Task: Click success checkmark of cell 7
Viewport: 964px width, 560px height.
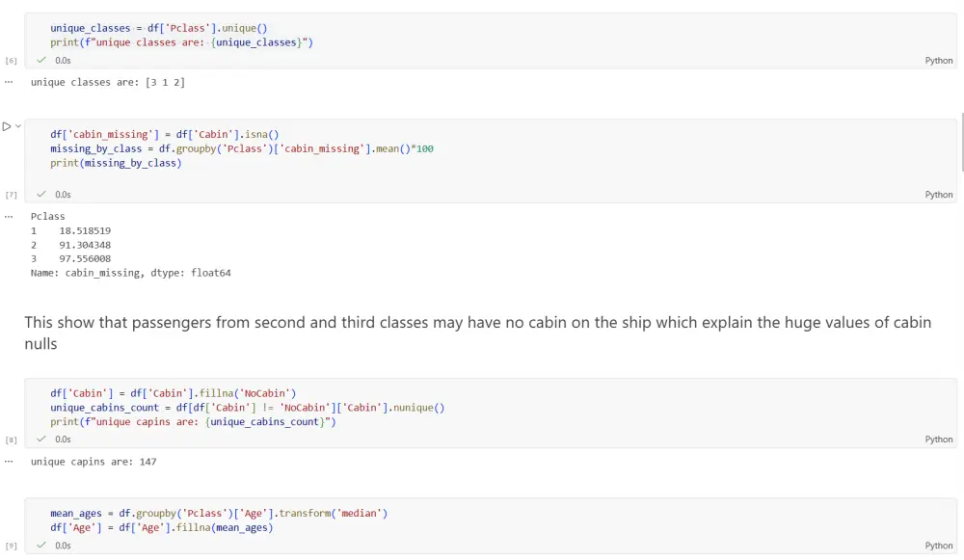Action: (x=41, y=195)
